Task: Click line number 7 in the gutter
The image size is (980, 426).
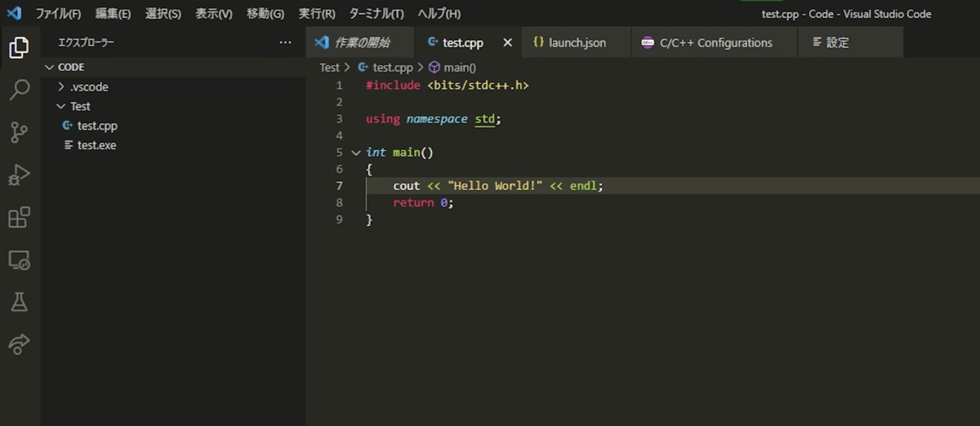Action: [x=339, y=186]
